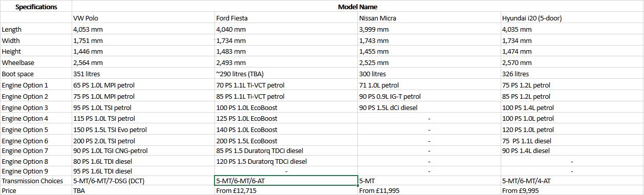Click the From £12,715 price cell
Image resolution: width=644 pixels, height=195 pixels.
286,190
